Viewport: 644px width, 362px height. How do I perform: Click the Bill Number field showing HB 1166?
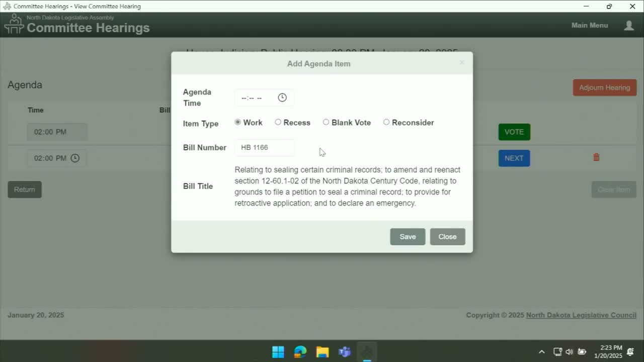click(x=264, y=147)
